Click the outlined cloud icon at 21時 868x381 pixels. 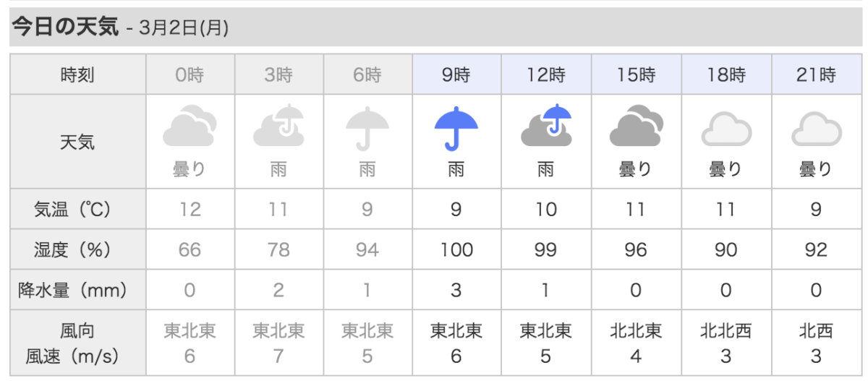click(816, 131)
